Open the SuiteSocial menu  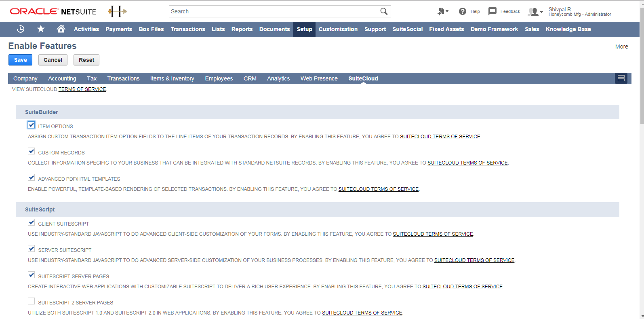pyautogui.click(x=408, y=29)
